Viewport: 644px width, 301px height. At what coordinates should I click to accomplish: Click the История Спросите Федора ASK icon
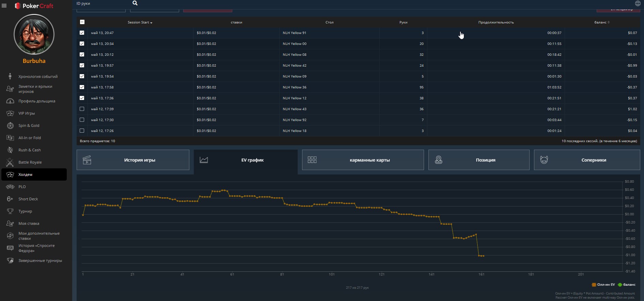click(10, 248)
